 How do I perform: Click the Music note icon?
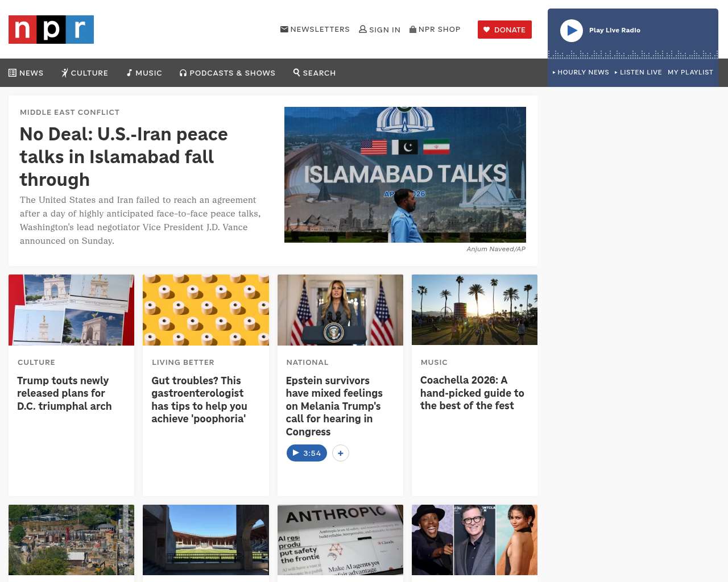[x=130, y=73]
